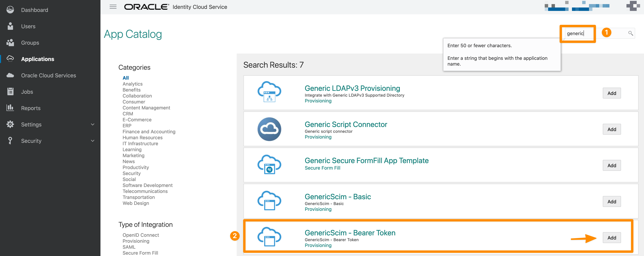Filter by Analytics category
The width and height of the screenshot is (644, 256).
tap(132, 84)
